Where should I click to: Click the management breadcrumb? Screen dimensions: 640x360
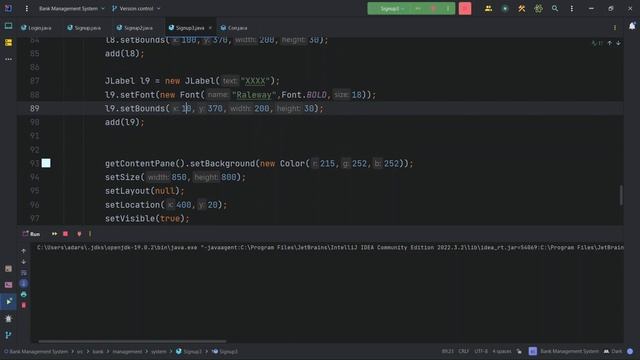point(127,351)
